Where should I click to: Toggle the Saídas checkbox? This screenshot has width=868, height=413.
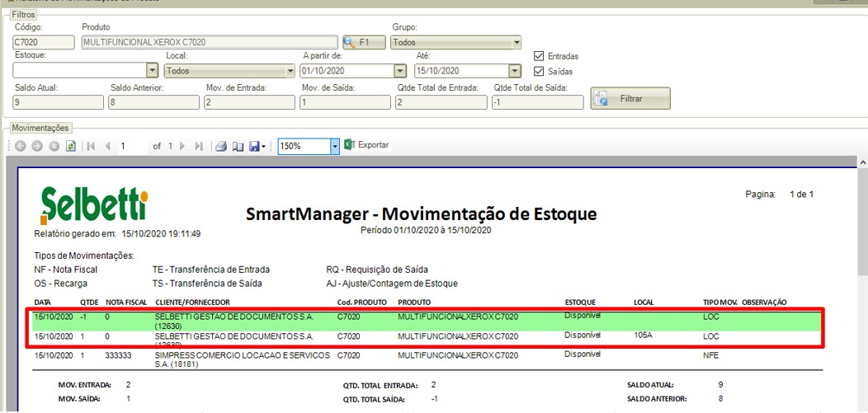pos(538,72)
